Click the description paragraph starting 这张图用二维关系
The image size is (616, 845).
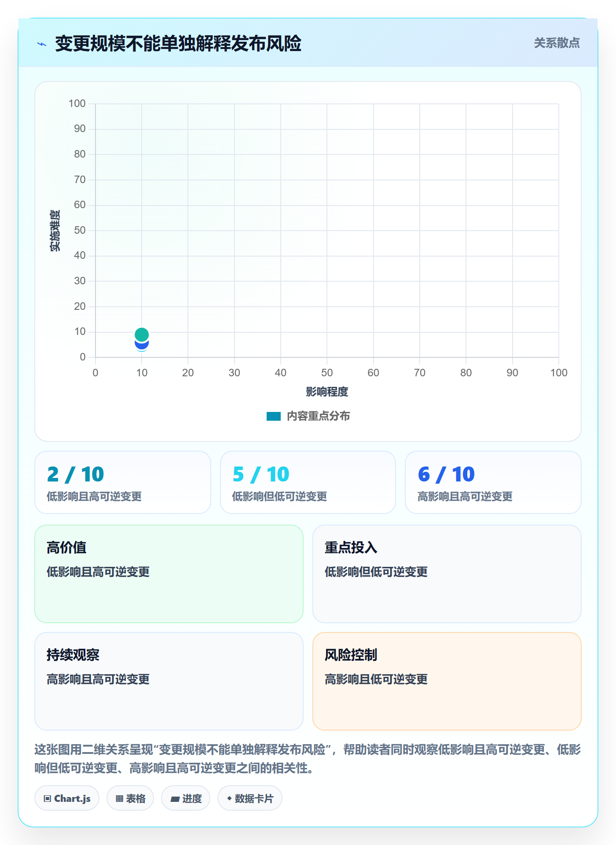[x=308, y=759]
